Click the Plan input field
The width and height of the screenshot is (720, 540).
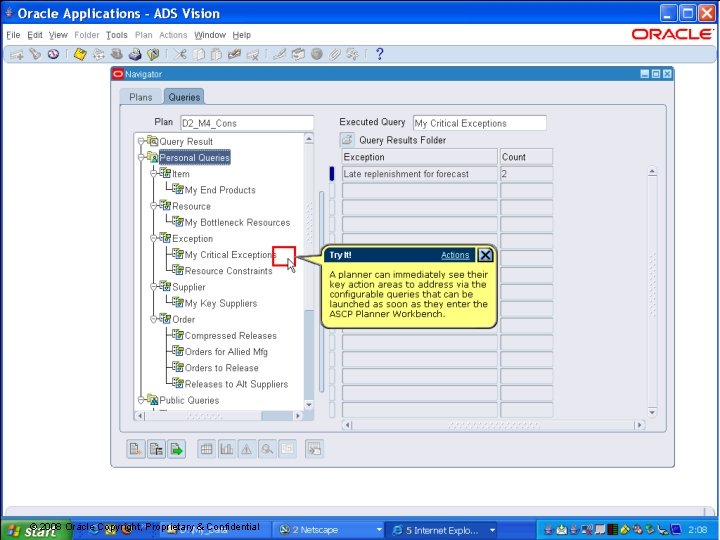click(247, 123)
